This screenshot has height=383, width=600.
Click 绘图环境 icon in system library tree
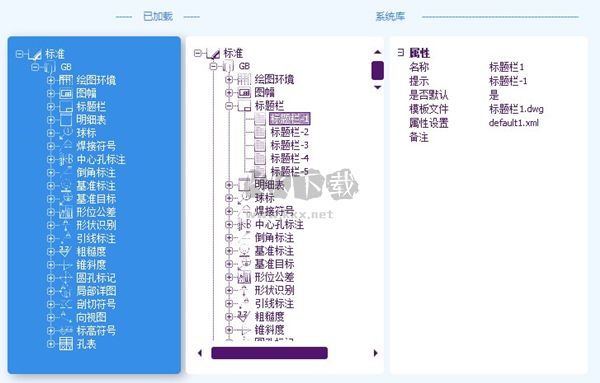[245, 79]
